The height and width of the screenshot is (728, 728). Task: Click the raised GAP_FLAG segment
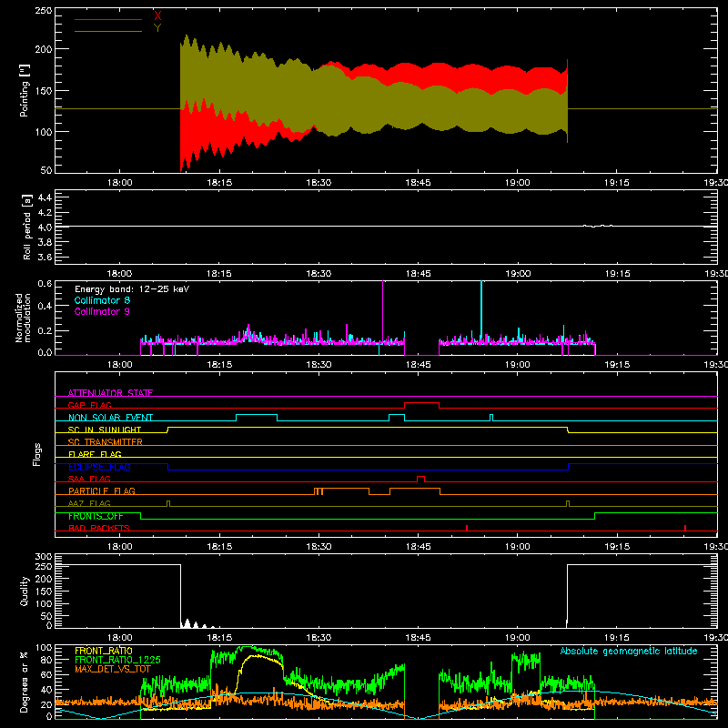tap(421, 403)
